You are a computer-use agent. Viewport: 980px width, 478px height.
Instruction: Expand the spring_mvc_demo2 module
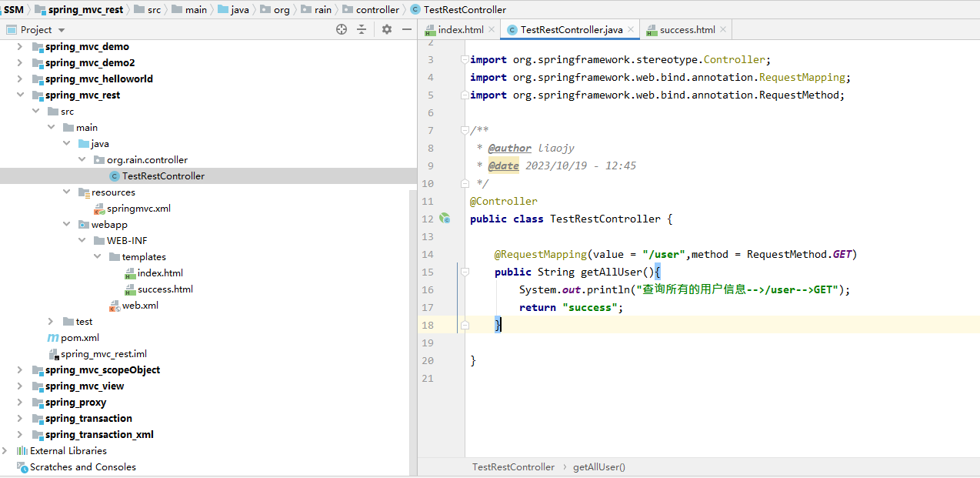point(20,63)
